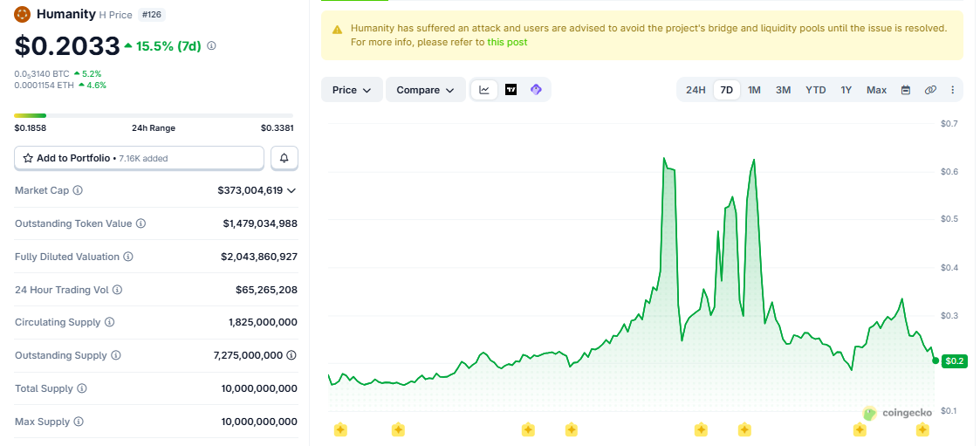Click the 24h Range progress bar
The image size is (980, 446).
[154, 116]
